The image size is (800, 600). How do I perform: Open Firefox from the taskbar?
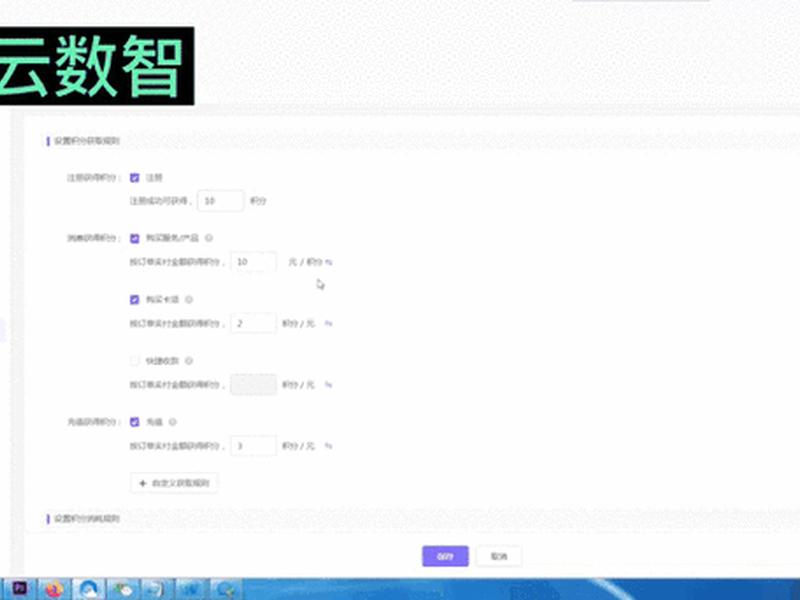tap(54, 589)
